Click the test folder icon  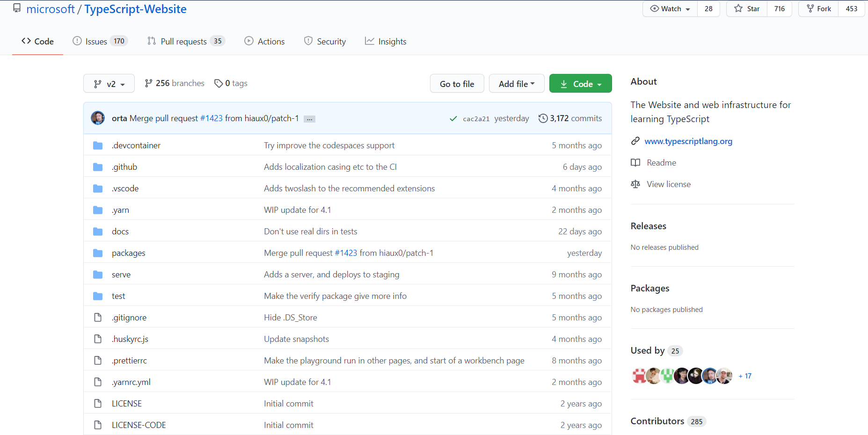[x=98, y=296]
